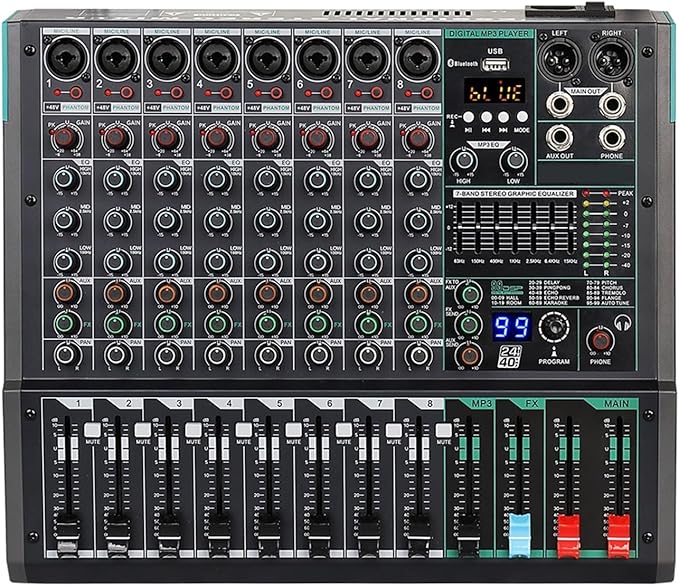Mute channel 3 with its MUTE button
679x586 pixels.
click(x=192, y=429)
